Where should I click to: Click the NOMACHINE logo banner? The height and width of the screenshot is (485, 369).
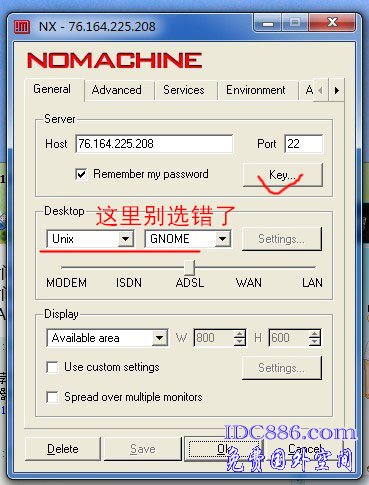click(x=114, y=60)
